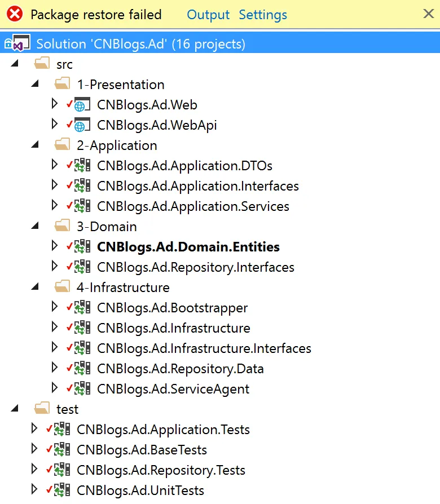The height and width of the screenshot is (504, 440).
Task: Expand the CNBlogs.Ad.Repository.Tests project node
Action: pos(34,470)
